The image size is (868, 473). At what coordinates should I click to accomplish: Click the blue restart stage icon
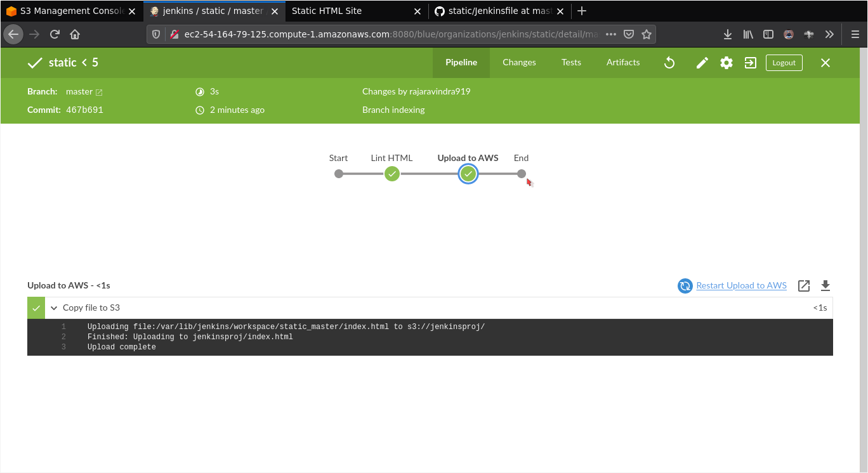(685, 286)
